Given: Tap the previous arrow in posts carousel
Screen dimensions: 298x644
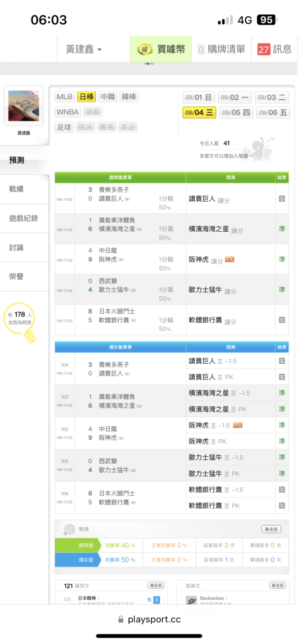Looking at the screenshot, I should 59,601.
